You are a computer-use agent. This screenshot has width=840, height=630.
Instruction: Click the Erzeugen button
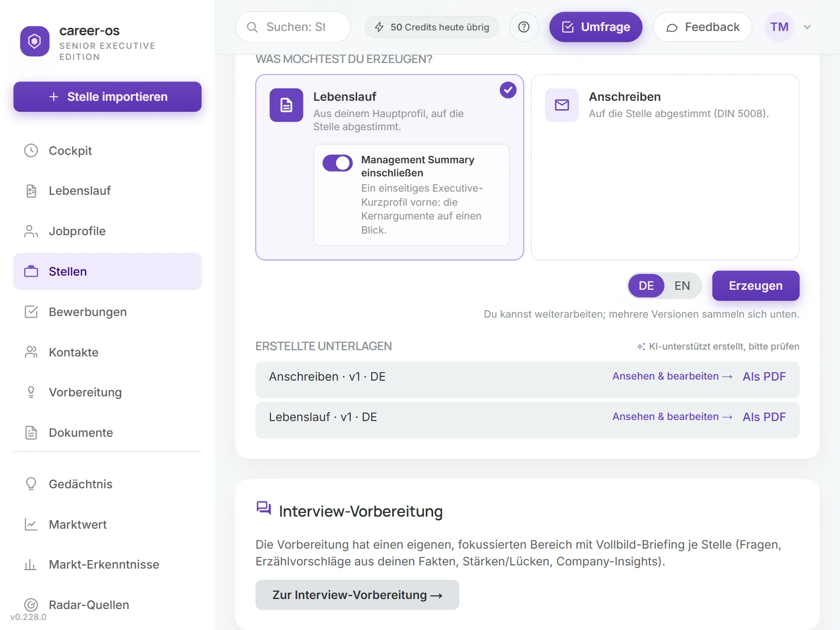coord(755,286)
